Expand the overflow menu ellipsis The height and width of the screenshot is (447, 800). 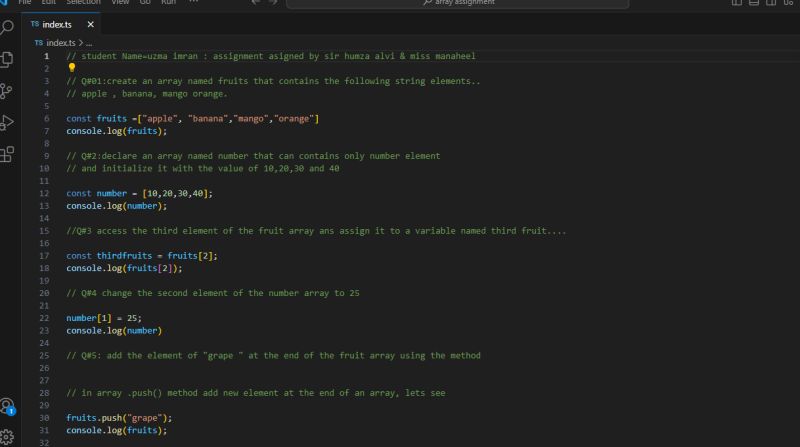click(193, 2)
